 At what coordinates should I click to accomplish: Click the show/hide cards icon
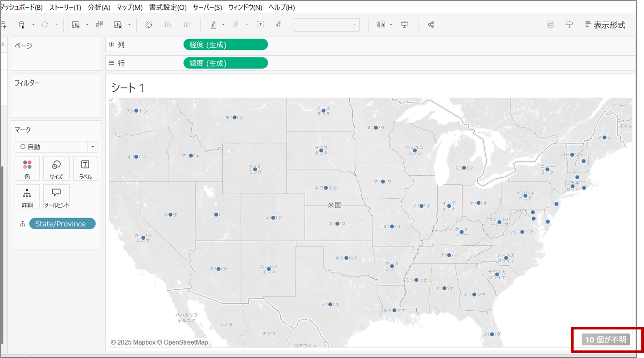point(381,25)
